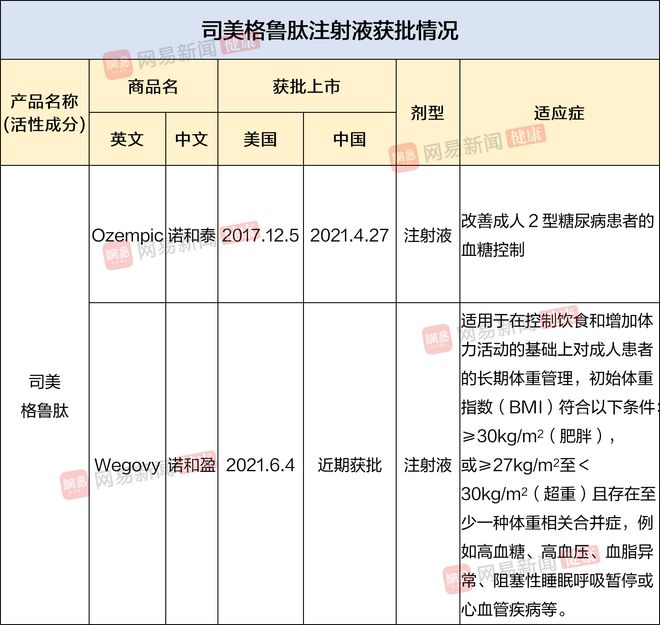Viewport: 660px width, 625px height.
Task: Click the 'Wegovy' cell
Action: coord(127,465)
